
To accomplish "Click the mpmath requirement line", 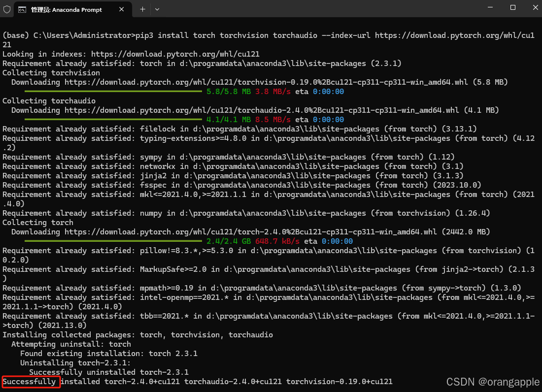I will tap(262, 288).
